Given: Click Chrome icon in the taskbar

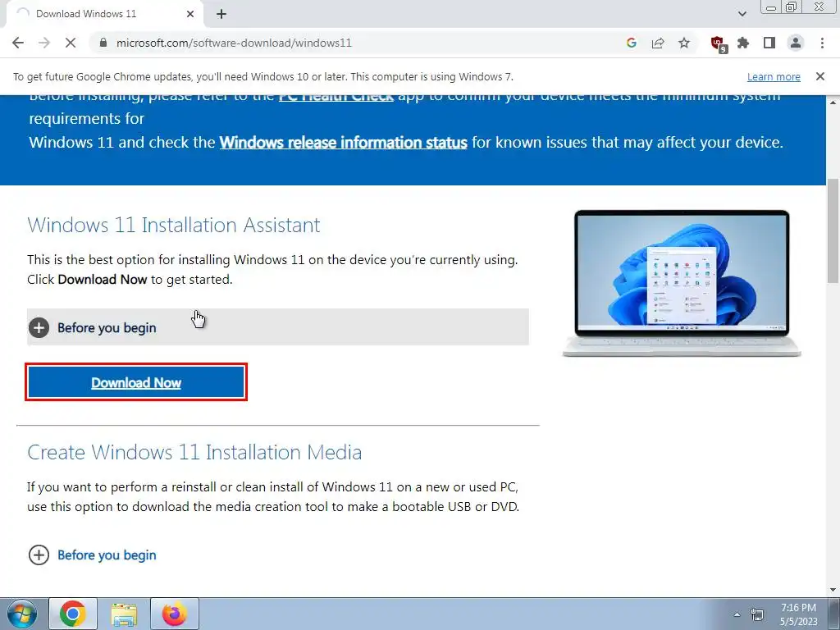Looking at the screenshot, I should point(73,614).
